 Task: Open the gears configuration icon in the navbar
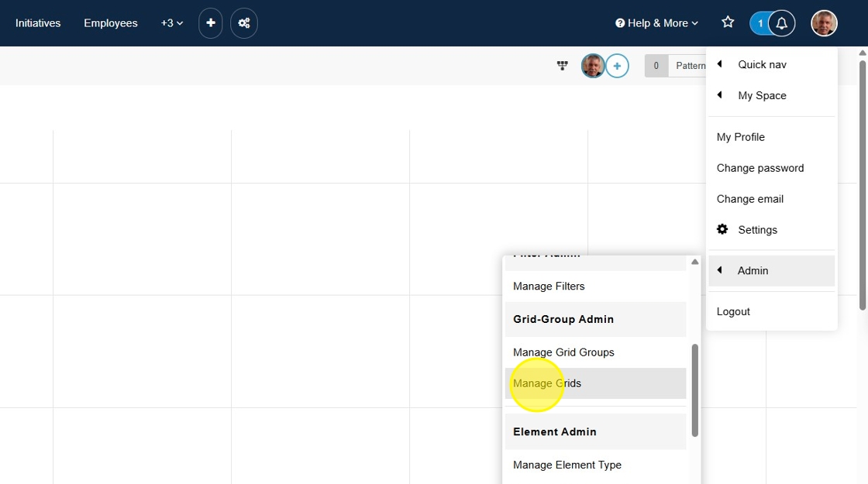pyautogui.click(x=244, y=23)
